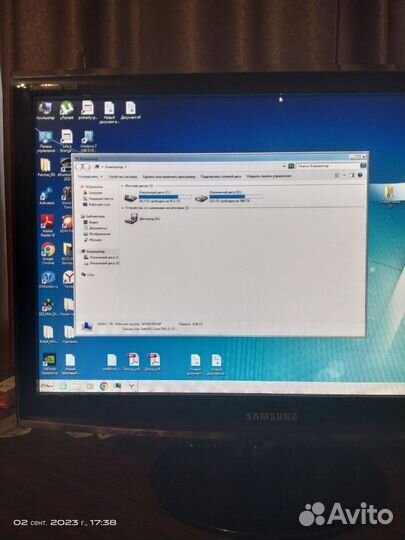Open the Explorer help question-mark icon
Screen dimensions: 405x540
coord(360,175)
